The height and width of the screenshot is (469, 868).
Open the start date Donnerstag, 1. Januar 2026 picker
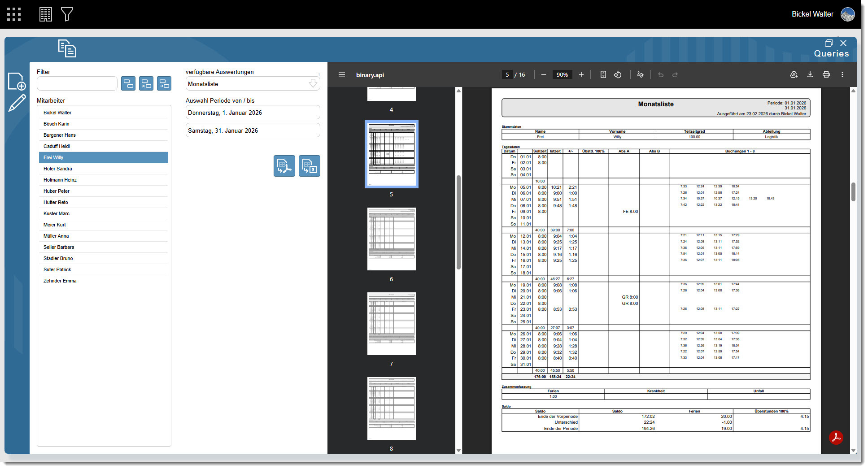pyautogui.click(x=253, y=113)
